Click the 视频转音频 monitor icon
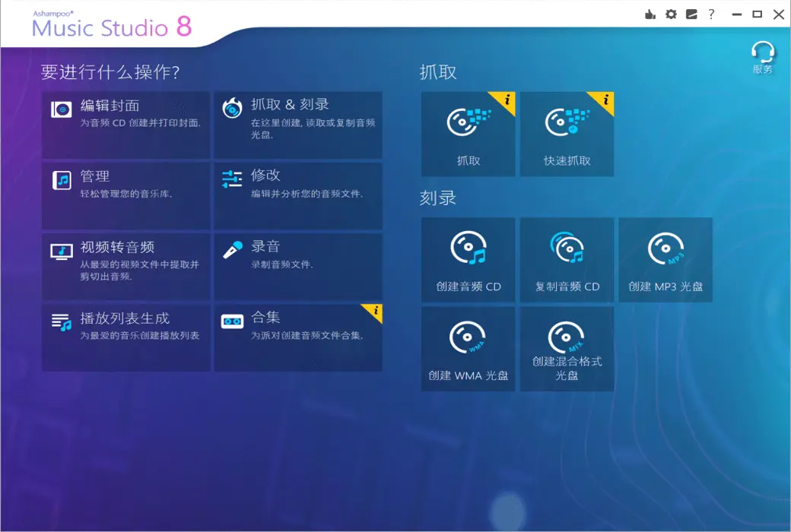Image resolution: width=791 pixels, height=532 pixels. pos(62,251)
